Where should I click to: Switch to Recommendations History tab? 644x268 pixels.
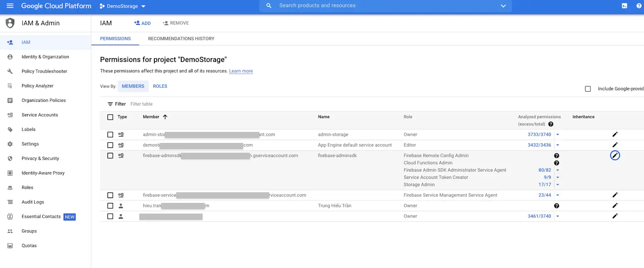(x=181, y=39)
